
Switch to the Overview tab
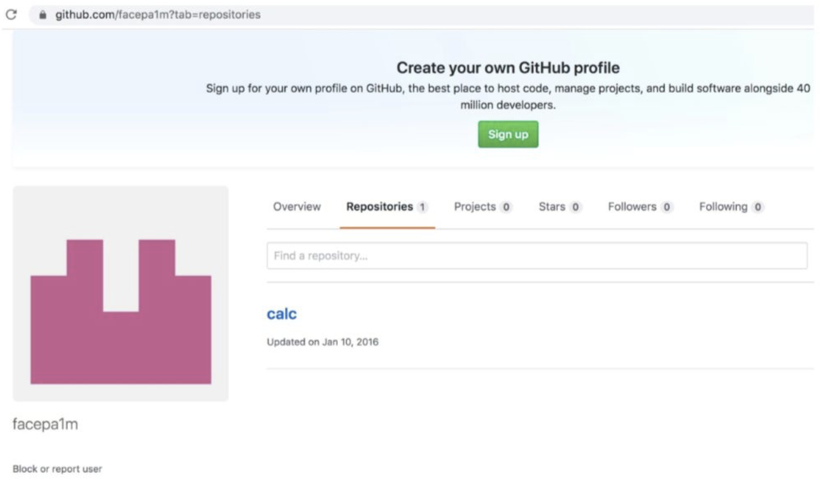click(x=297, y=207)
